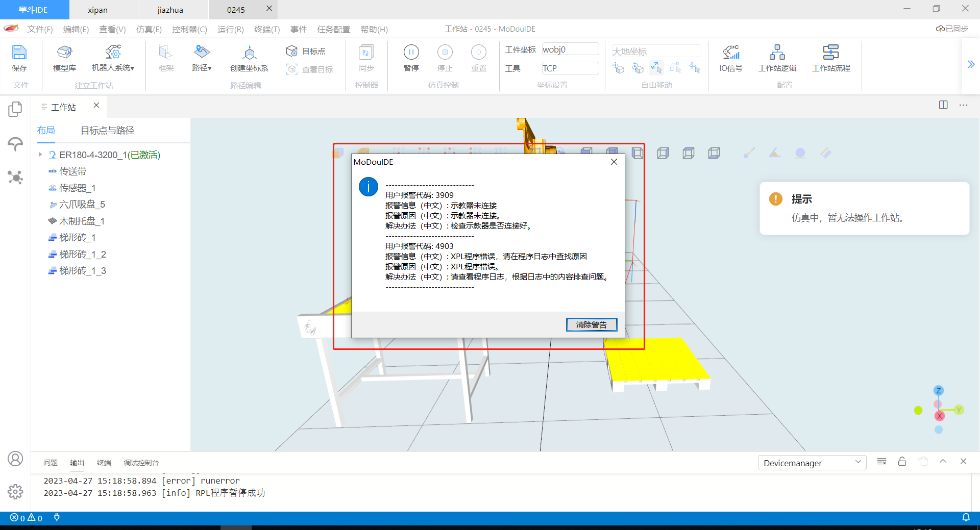Toggle the split editor layout icon
This screenshot has height=530, width=980.
coord(943,105)
